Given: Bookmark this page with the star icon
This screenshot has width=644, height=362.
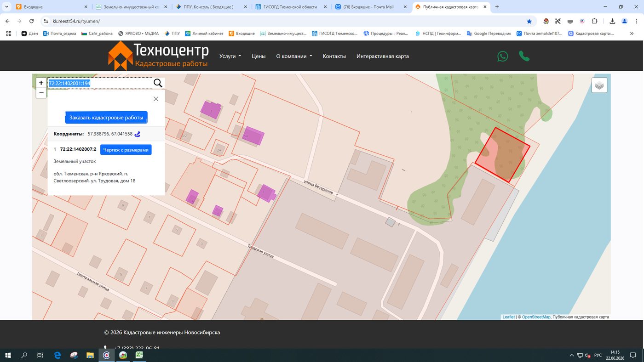Looking at the screenshot, I should [529, 21].
